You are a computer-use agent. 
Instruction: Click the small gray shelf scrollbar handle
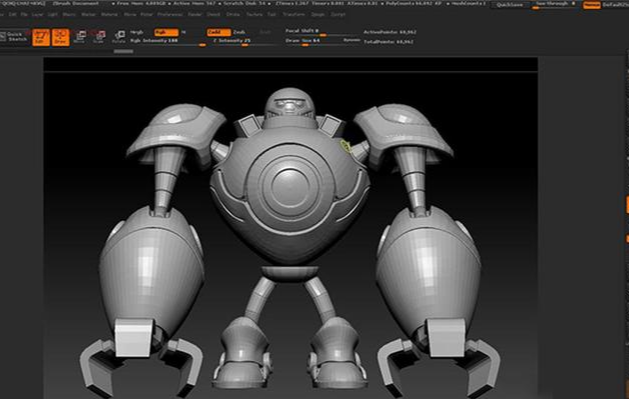(123, 51)
